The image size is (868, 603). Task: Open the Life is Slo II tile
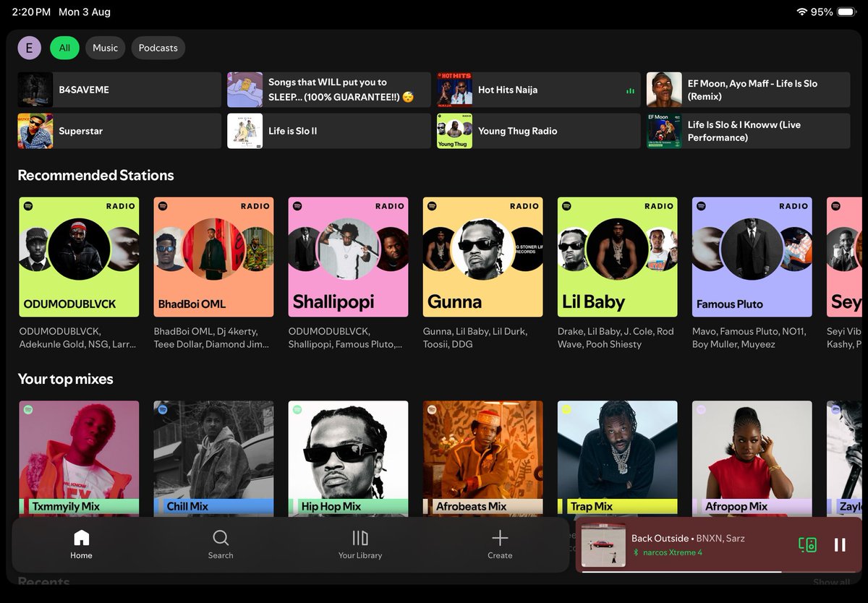(x=329, y=131)
